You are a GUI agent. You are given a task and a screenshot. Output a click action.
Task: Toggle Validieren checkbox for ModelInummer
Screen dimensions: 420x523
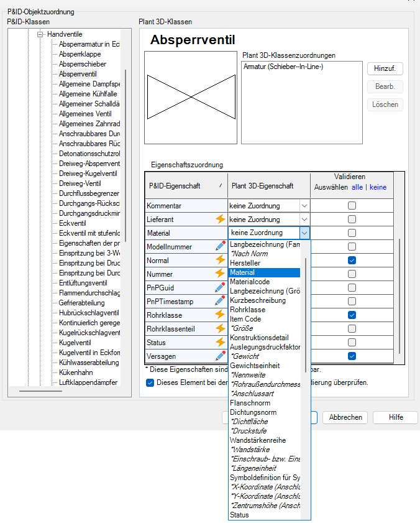coord(352,246)
